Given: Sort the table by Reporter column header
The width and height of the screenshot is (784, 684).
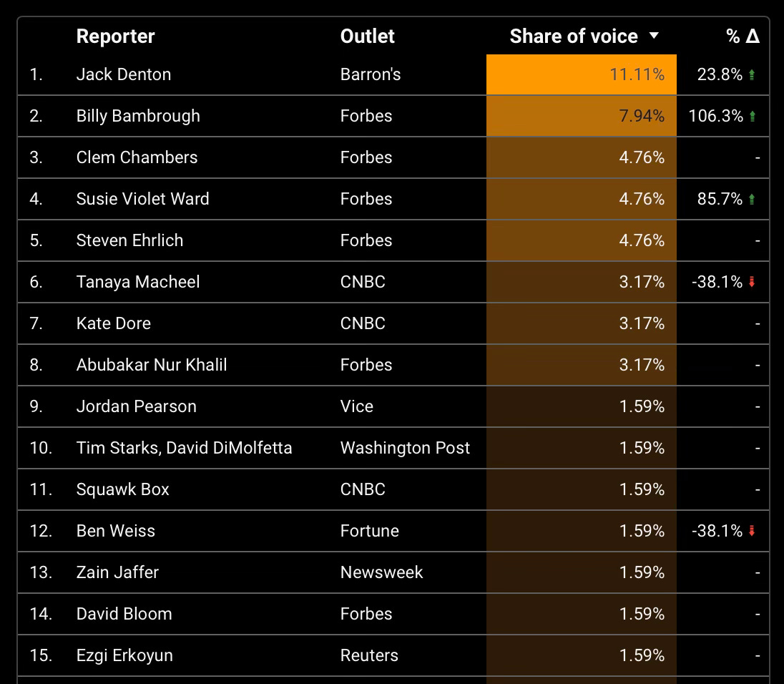Looking at the screenshot, I should coord(115,36).
